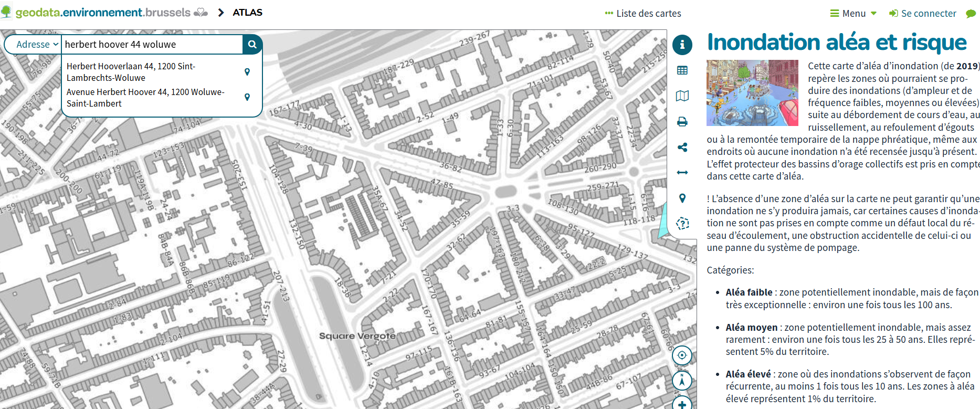Click the magnifier search button
The width and height of the screenshot is (980, 409).
tap(252, 45)
